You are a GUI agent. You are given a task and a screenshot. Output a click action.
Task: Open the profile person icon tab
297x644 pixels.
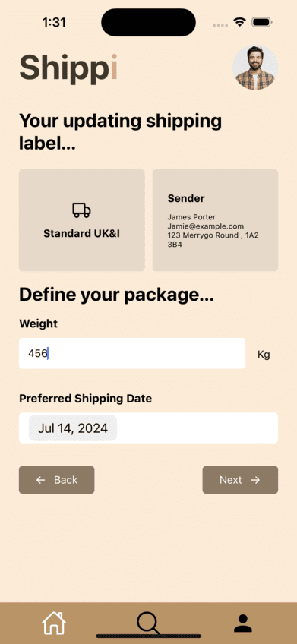[243, 623]
